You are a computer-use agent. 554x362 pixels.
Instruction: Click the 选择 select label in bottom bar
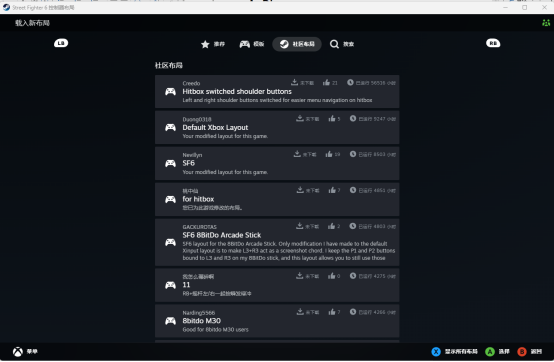(504, 351)
